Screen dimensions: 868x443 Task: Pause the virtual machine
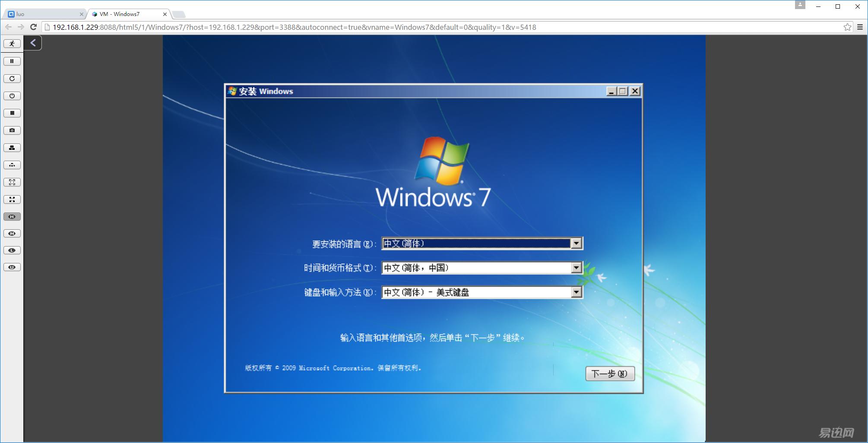click(x=12, y=61)
